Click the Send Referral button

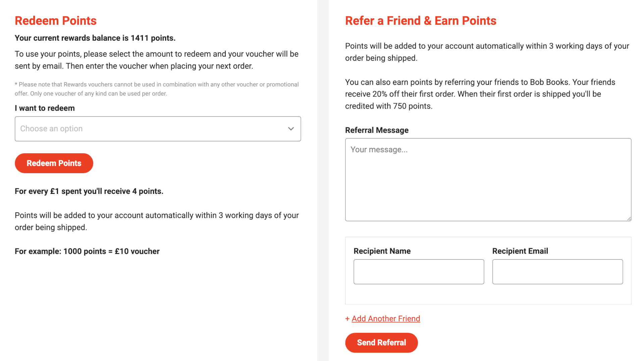pyautogui.click(x=381, y=343)
